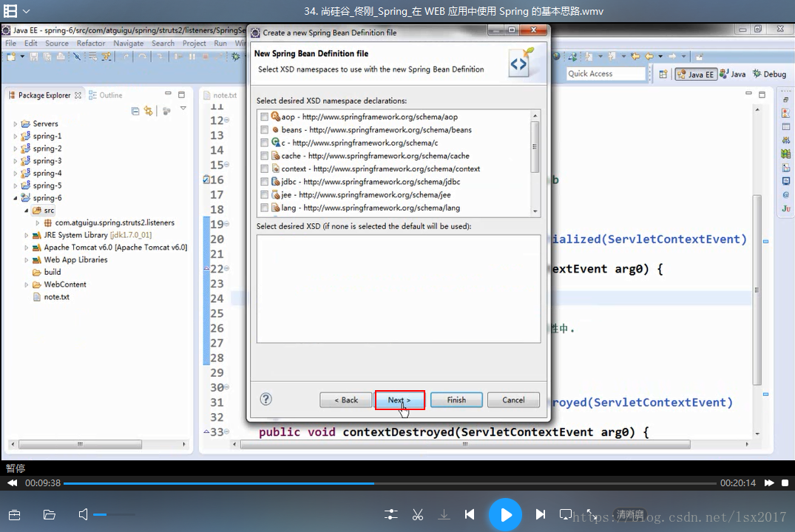Open the Eclipse File menu

click(x=10, y=44)
